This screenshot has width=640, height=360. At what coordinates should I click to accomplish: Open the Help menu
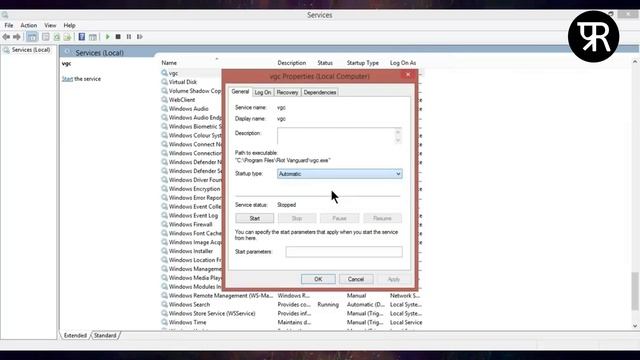click(x=69, y=25)
